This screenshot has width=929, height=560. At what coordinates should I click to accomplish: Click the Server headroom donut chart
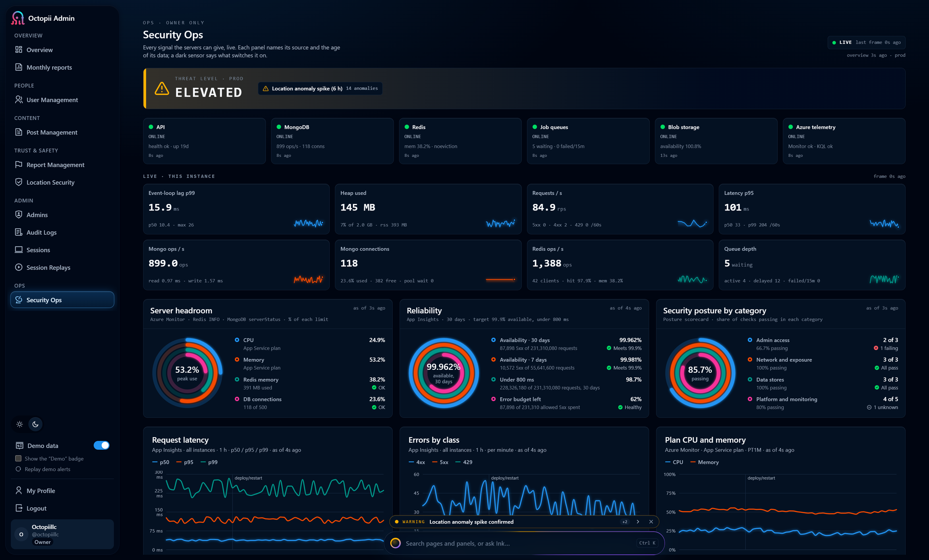pos(187,373)
